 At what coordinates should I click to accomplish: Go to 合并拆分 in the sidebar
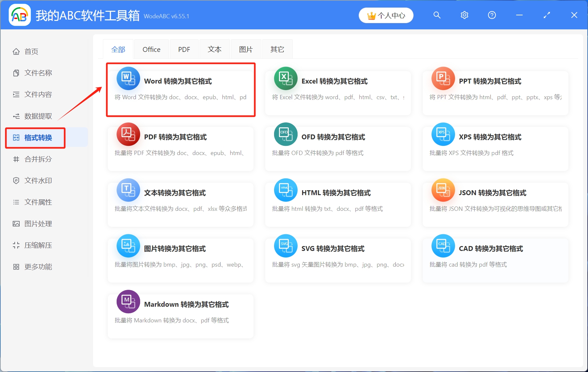(38, 159)
